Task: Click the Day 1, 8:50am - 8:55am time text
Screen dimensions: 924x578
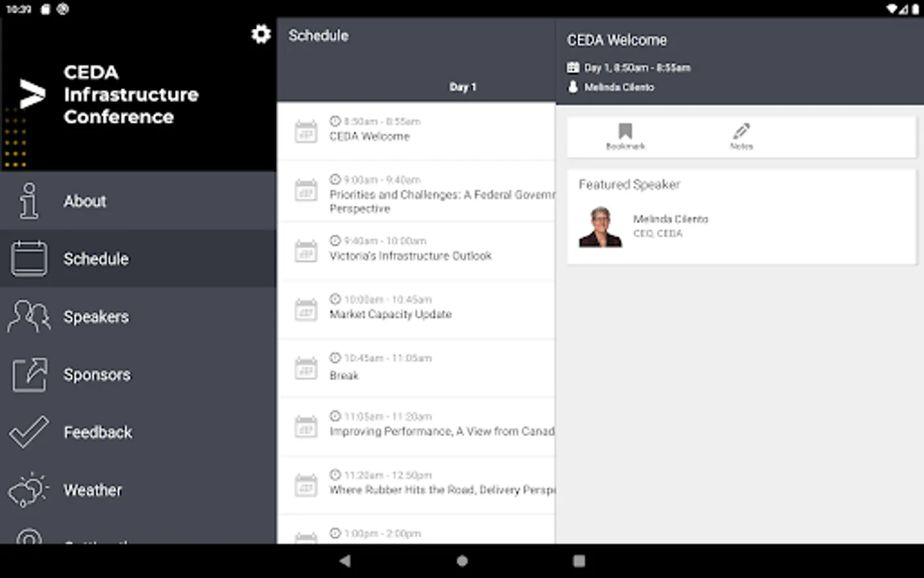Action: pyautogui.click(x=637, y=67)
